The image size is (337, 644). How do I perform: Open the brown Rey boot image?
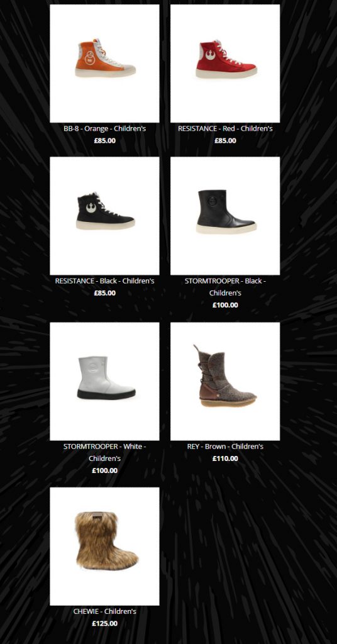click(x=225, y=381)
